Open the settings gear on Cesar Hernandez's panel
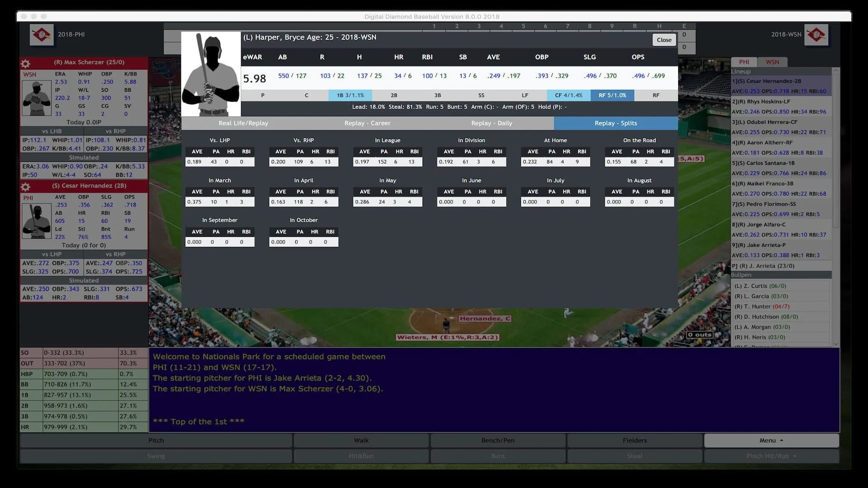The height and width of the screenshot is (488, 868). [x=26, y=186]
